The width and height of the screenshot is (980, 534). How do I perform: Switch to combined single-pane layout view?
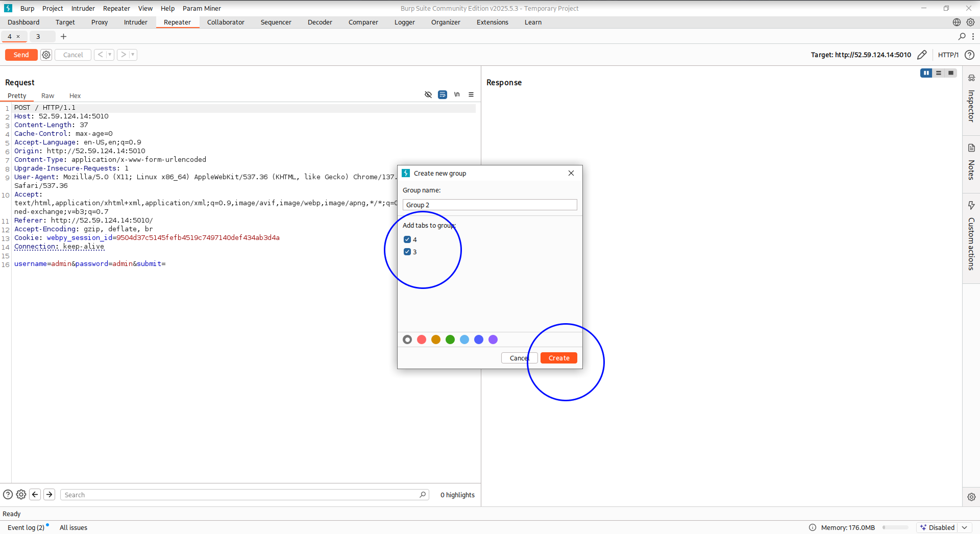point(951,73)
